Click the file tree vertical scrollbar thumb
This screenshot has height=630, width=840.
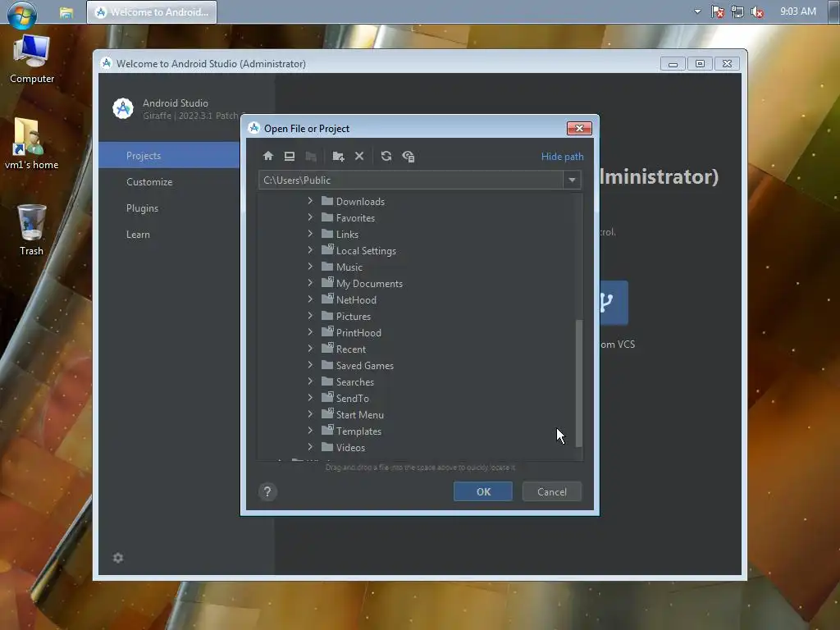tap(578, 383)
